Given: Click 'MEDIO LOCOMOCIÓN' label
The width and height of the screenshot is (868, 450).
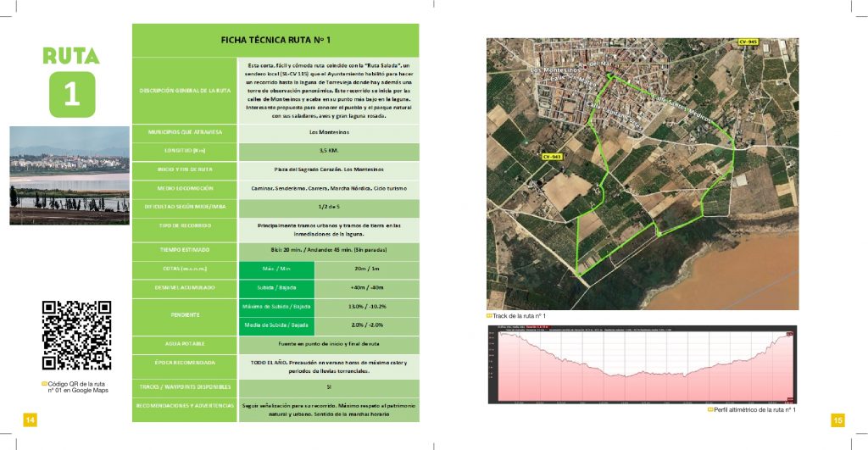Looking at the screenshot, I should [x=185, y=188].
